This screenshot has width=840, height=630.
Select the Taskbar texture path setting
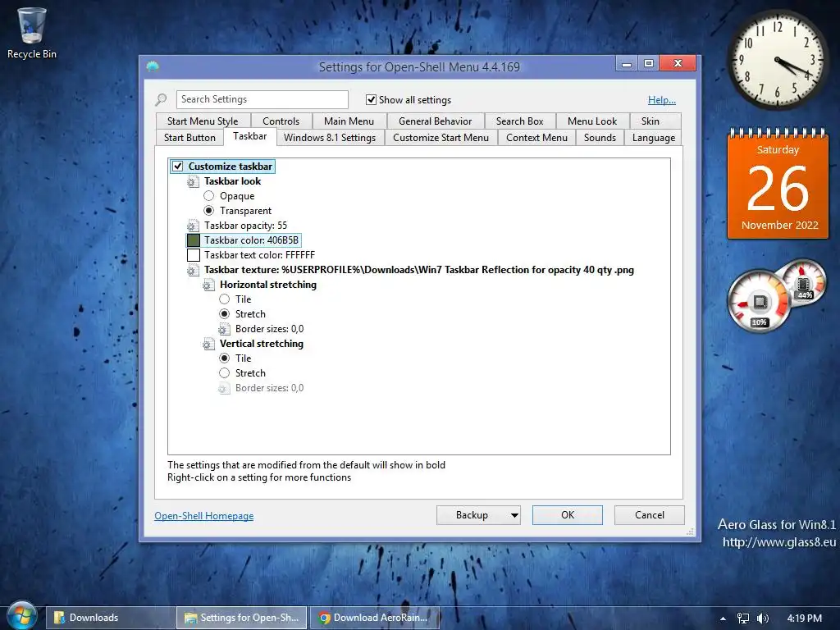[419, 270]
